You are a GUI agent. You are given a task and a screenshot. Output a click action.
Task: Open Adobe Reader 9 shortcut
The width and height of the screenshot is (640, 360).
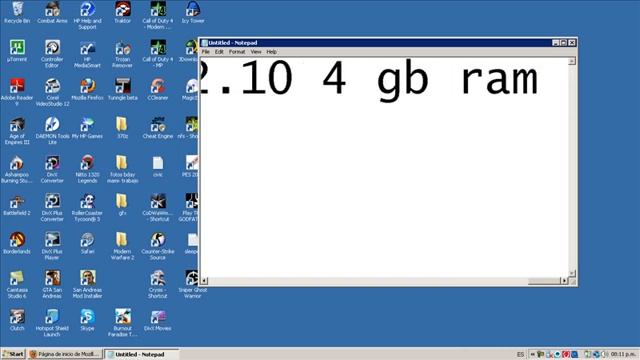tap(17, 92)
